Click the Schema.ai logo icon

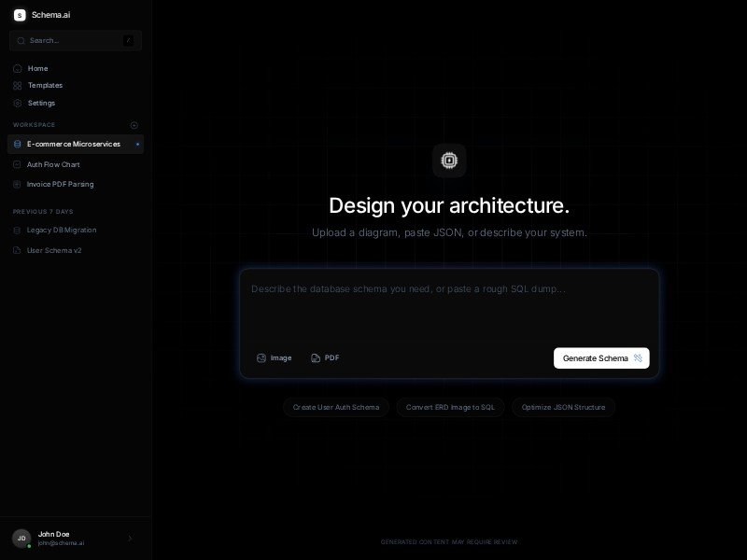(20, 15)
